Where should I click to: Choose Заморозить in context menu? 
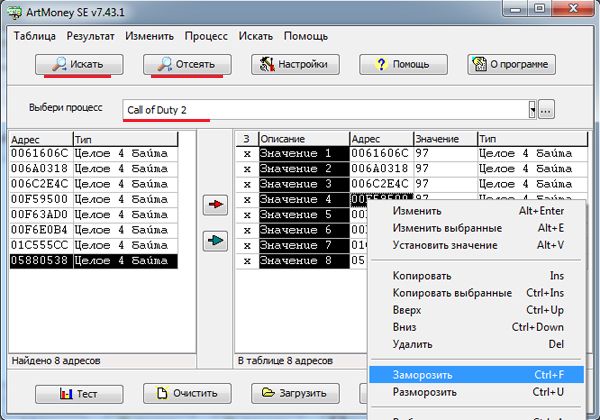coord(476,375)
